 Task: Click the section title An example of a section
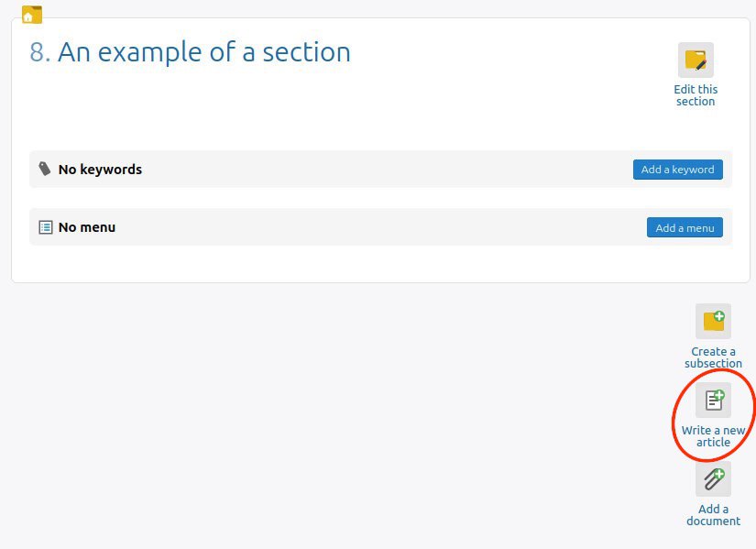point(204,52)
